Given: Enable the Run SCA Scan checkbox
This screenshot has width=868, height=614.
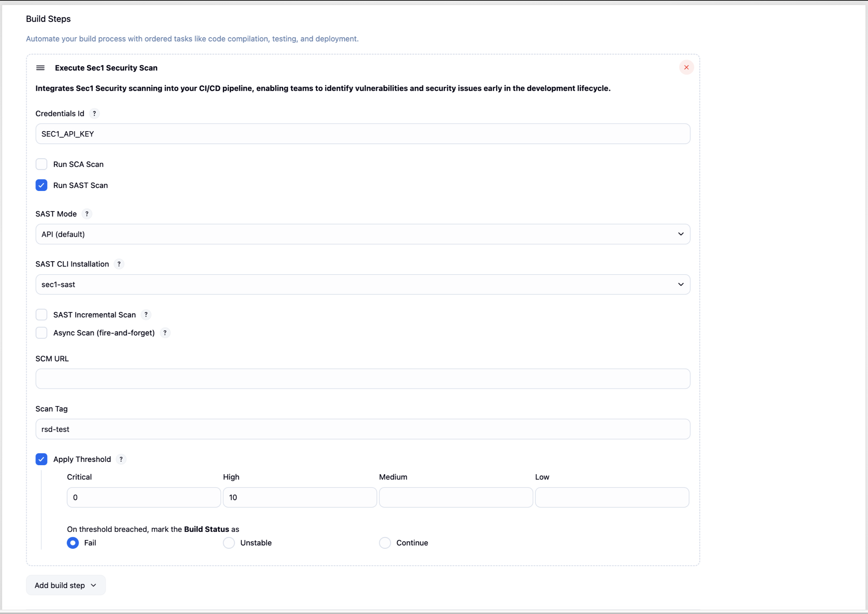Looking at the screenshot, I should [41, 164].
